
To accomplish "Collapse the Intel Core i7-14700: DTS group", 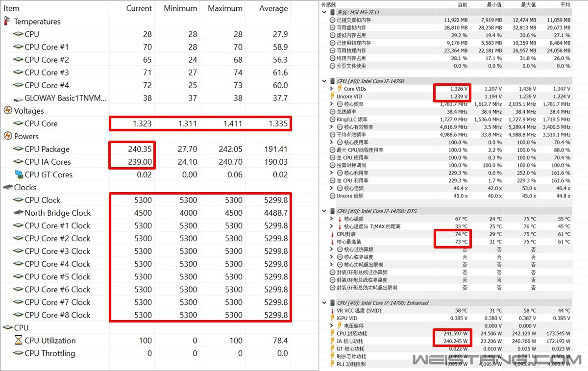I will click(x=324, y=211).
